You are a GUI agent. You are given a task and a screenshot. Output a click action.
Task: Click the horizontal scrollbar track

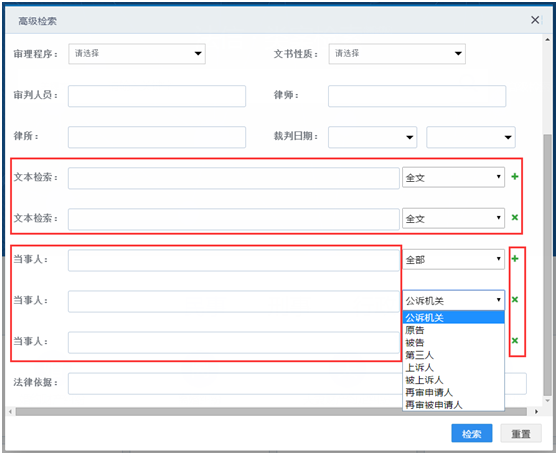[x=271, y=412]
